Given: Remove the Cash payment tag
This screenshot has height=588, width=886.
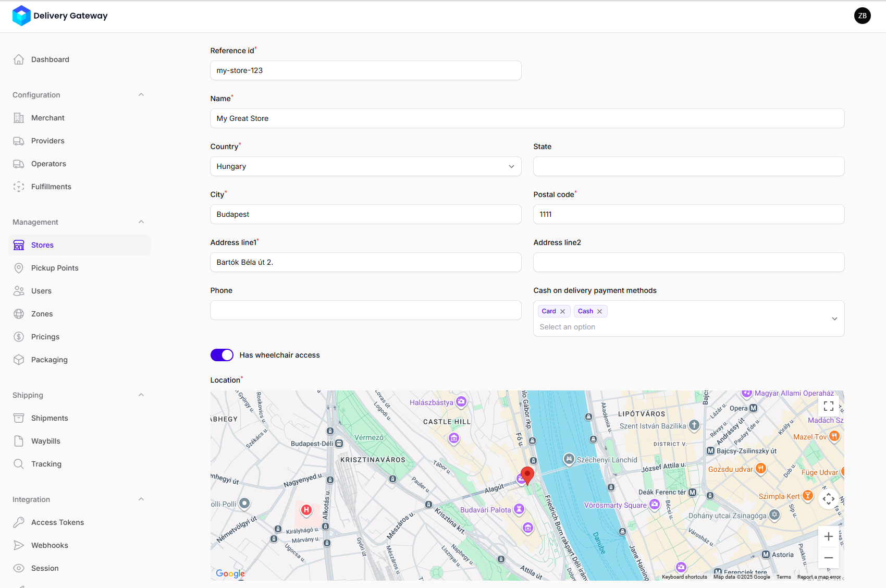Looking at the screenshot, I should [599, 311].
